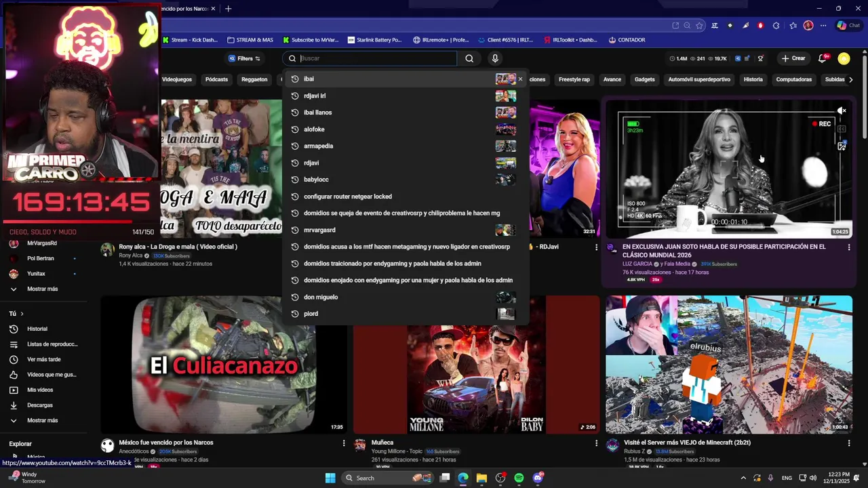
Task: Open a new browser tab with plus
Action: (228, 9)
